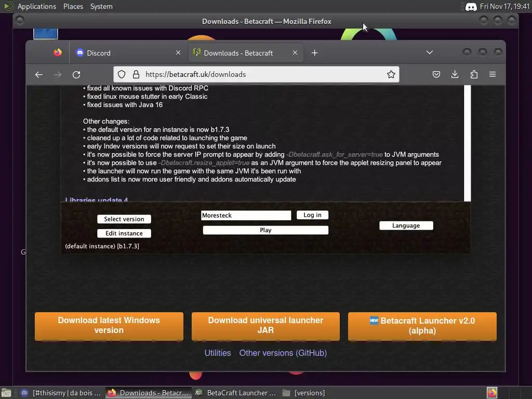Download universal launcher JAR button
532x399 pixels.
265,326
